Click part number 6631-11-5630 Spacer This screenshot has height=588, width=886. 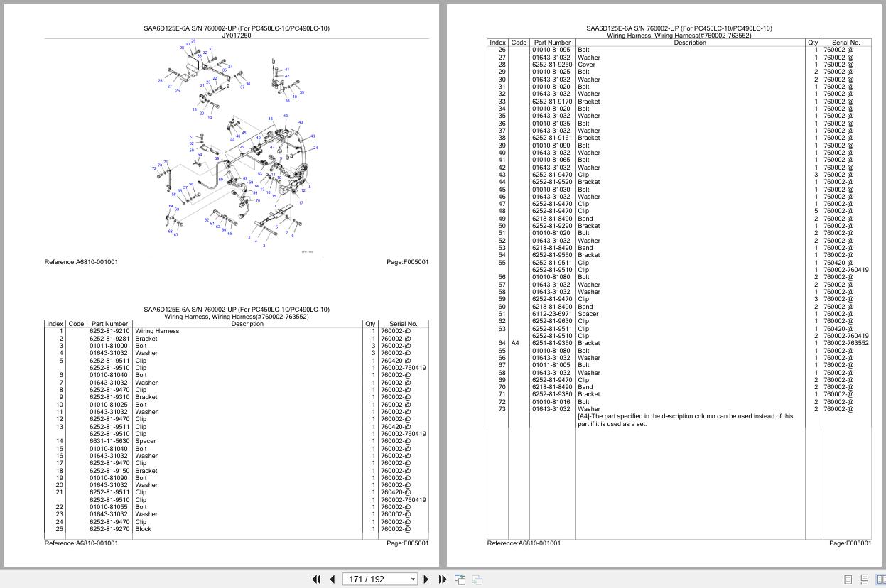(109, 441)
